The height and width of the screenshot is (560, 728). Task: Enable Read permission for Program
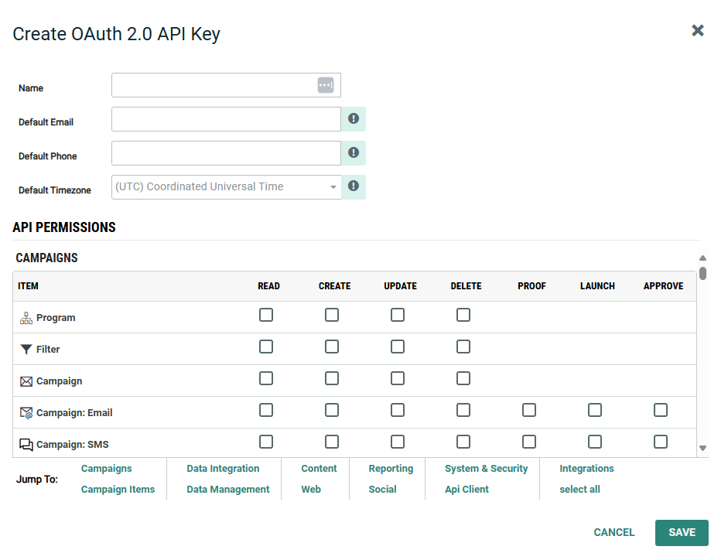click(266, 315)
